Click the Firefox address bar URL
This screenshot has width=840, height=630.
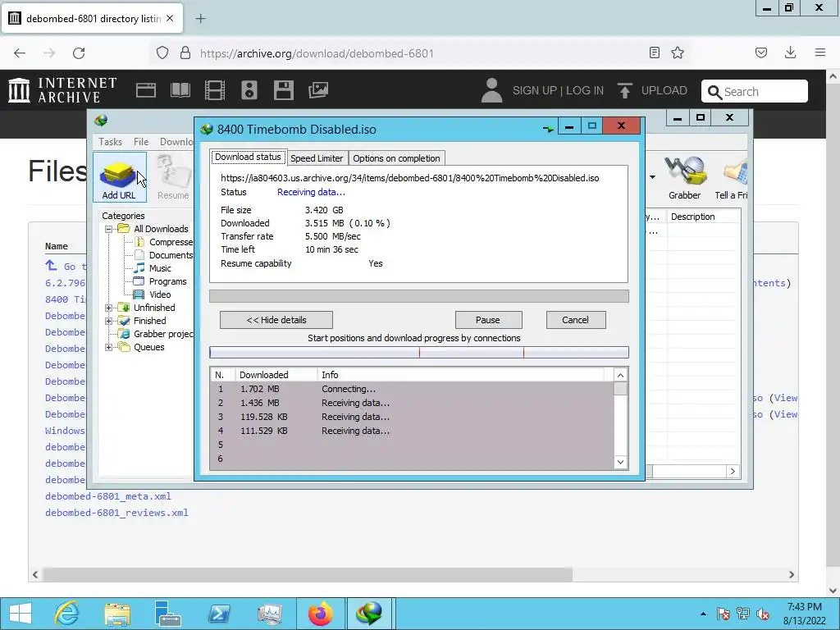pos(317,53)
